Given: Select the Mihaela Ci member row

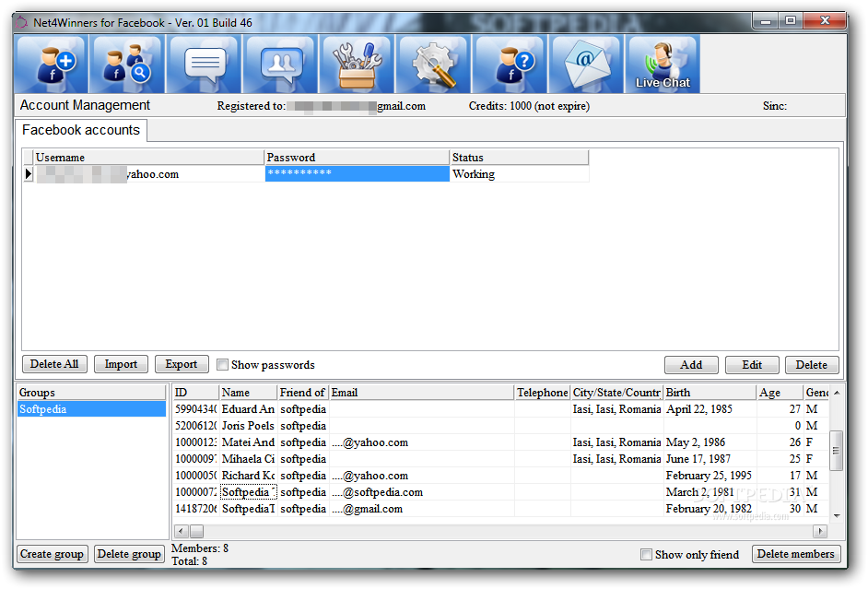Looking at the screenshot, I should (x=501, y=459).
